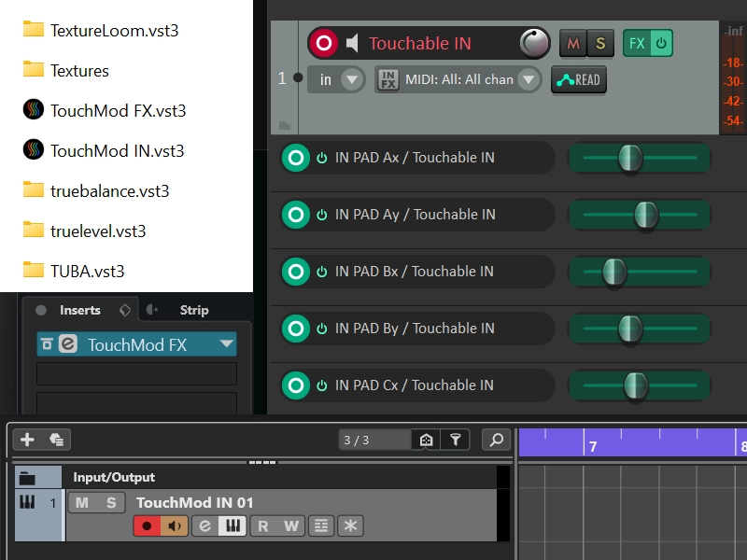Image resolution: width=747 pixels, height=560 pixels.
Task: Switch to the Inserts tab
Action: [80, 310]
